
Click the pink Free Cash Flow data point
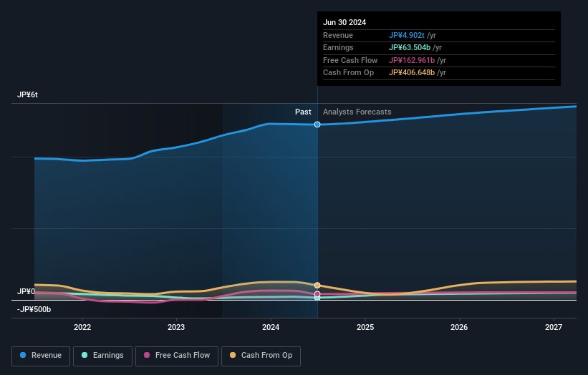coord(317,294)
